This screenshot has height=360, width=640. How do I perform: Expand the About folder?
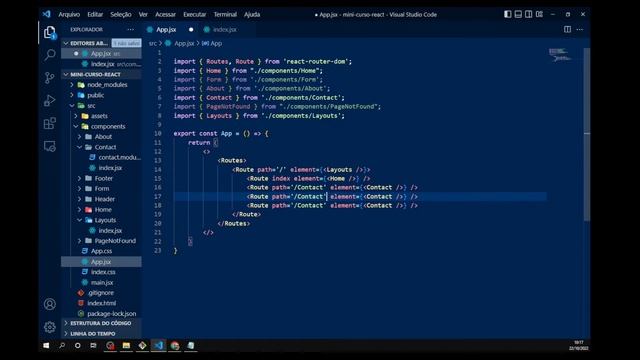click(x=80, y=137)
